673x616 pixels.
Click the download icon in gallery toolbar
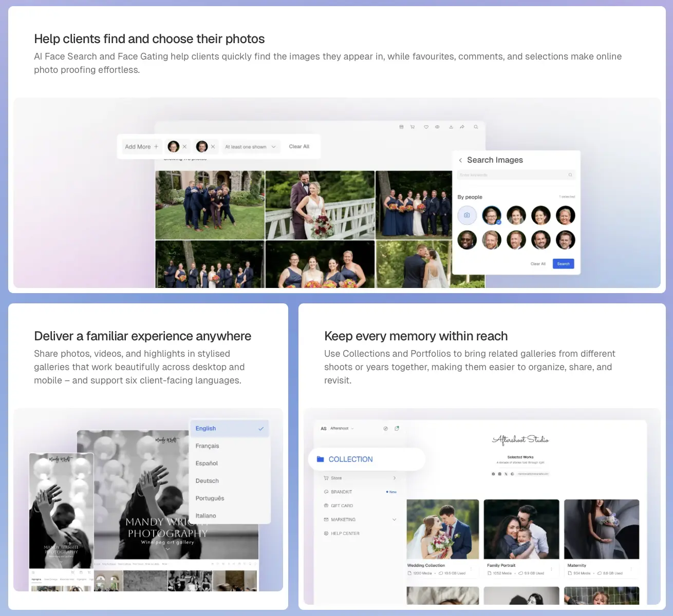pyautogui.click(x=451, y=127)
